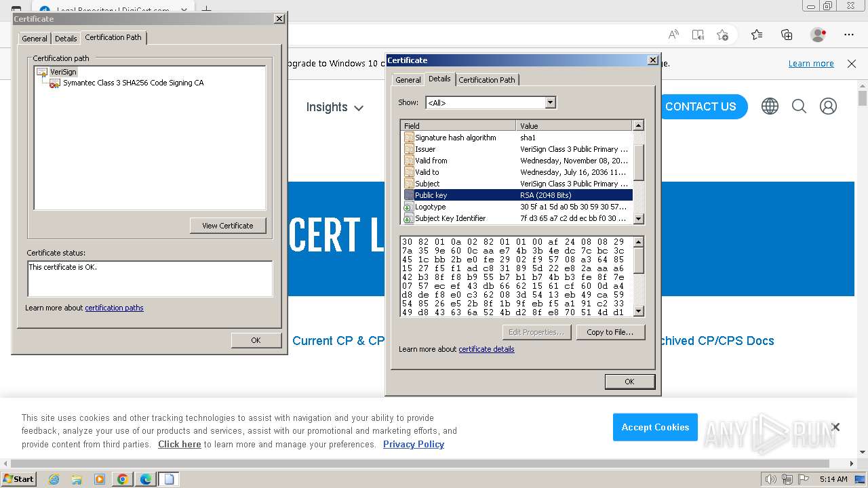Viewport: 868px width, 488px height.
Task: Click OK in the right Certificate dialog
Action: [x=629, y=382]
